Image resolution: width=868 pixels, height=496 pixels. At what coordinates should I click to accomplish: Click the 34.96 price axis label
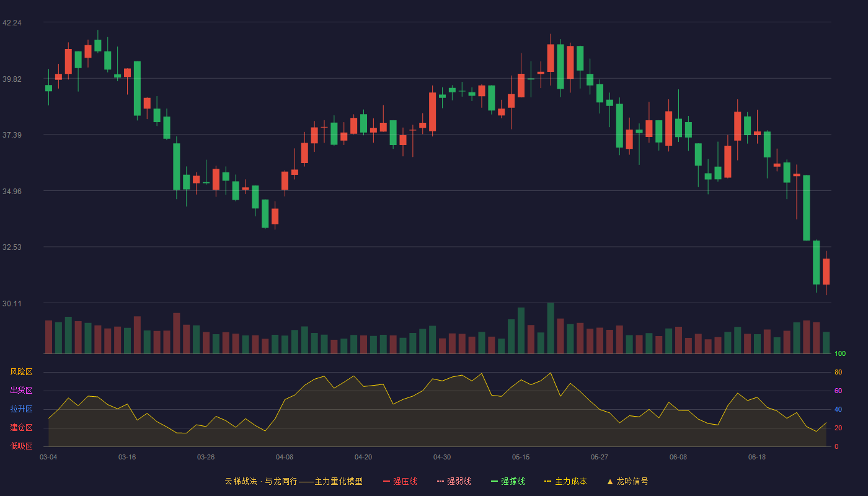[12, 192]
